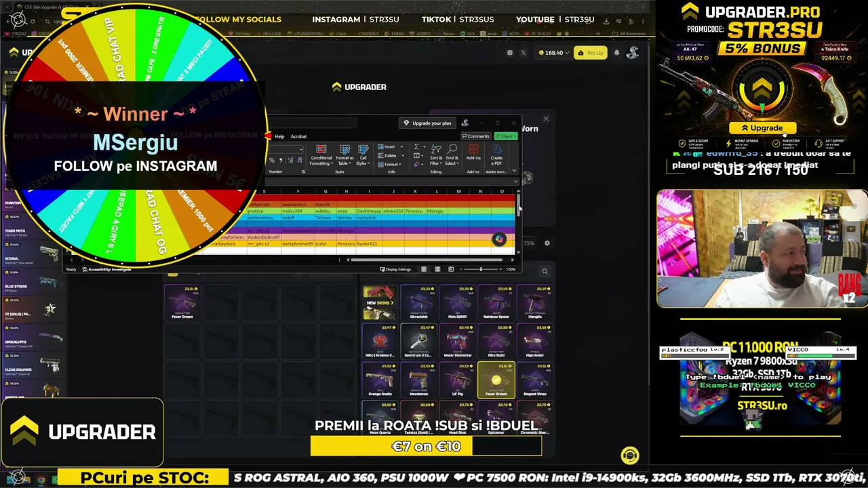The width and height of the screenshot is (868, 488).
Task: Select the Orange Anolis skin card
Action: pos(379,380)
